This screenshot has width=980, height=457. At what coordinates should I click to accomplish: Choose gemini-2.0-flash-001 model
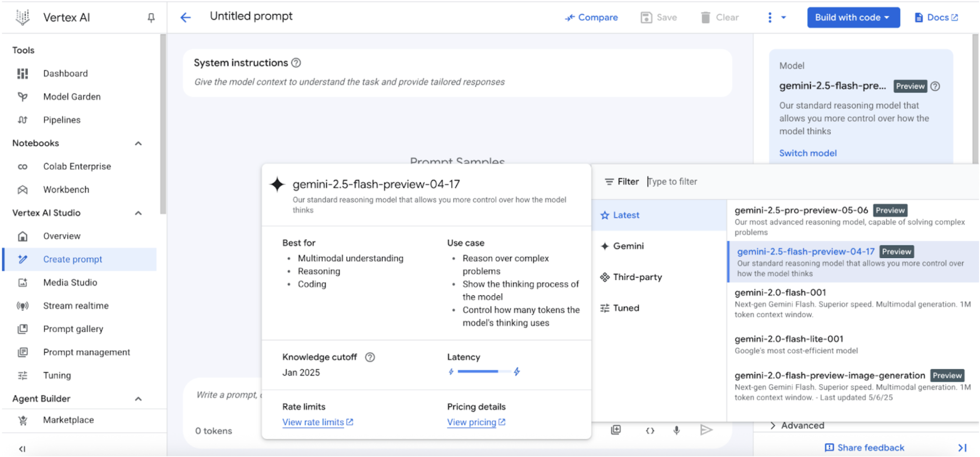(x=853, y=303)
